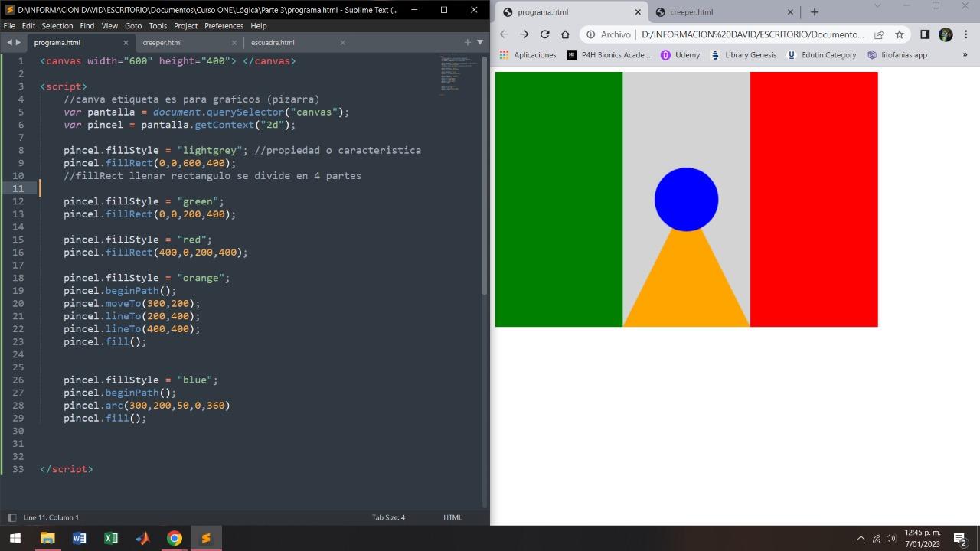
Task: Close the creeper.html Chrome tab
Action: click(x=791, y=12)
